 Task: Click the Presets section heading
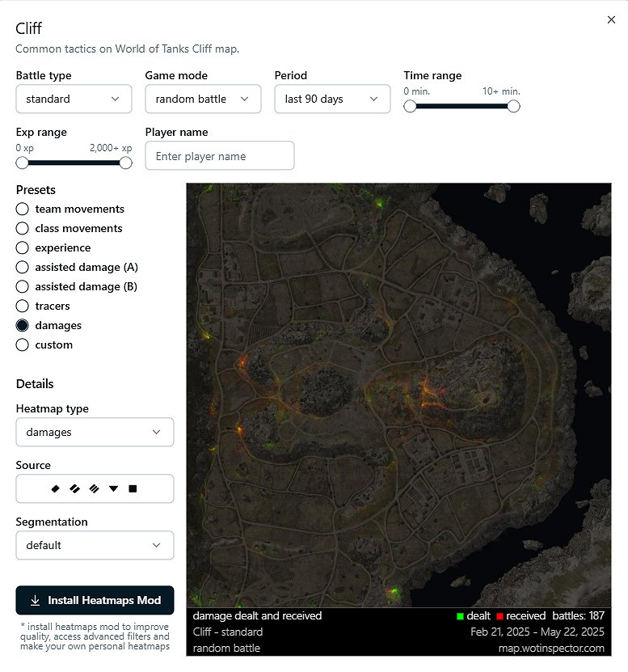(x=36, y=190)
